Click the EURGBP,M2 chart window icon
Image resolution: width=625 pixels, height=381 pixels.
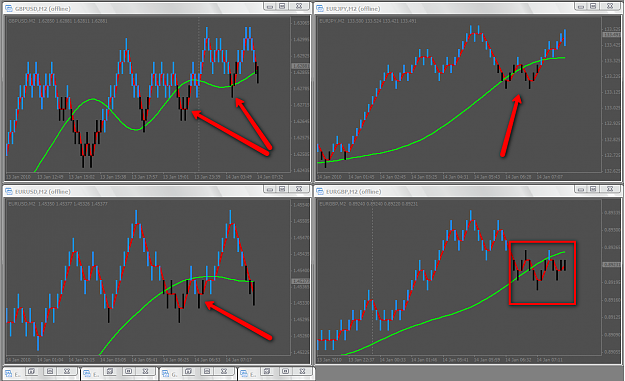coord(320,192)
